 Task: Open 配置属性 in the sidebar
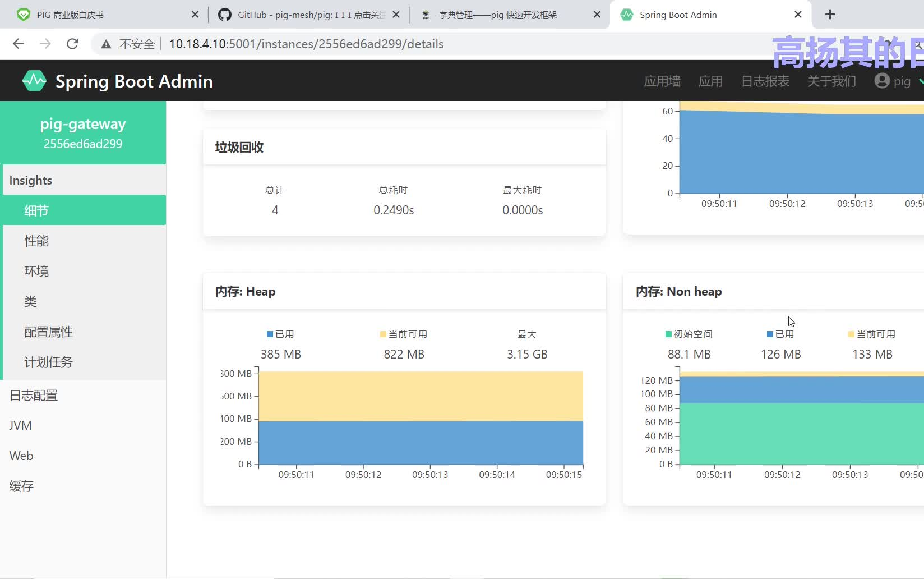tap(84, 332)
